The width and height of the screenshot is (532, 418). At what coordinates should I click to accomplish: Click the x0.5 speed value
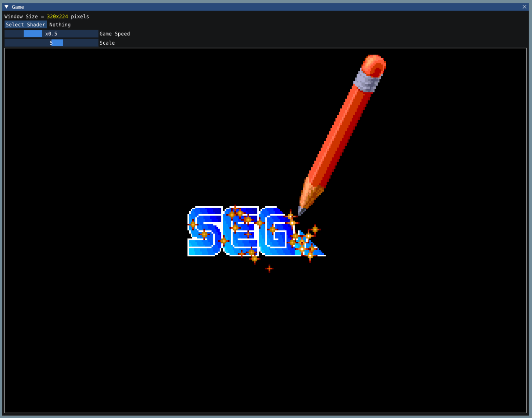[x=51, y=33]
